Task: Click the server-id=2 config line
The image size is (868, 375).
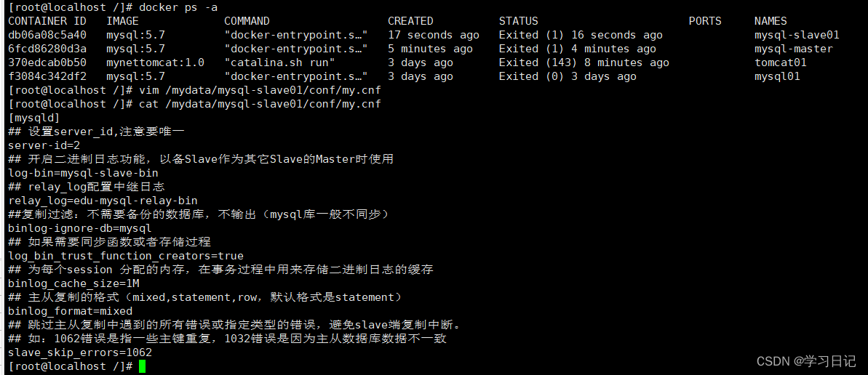Action: (x=44, y=145)
